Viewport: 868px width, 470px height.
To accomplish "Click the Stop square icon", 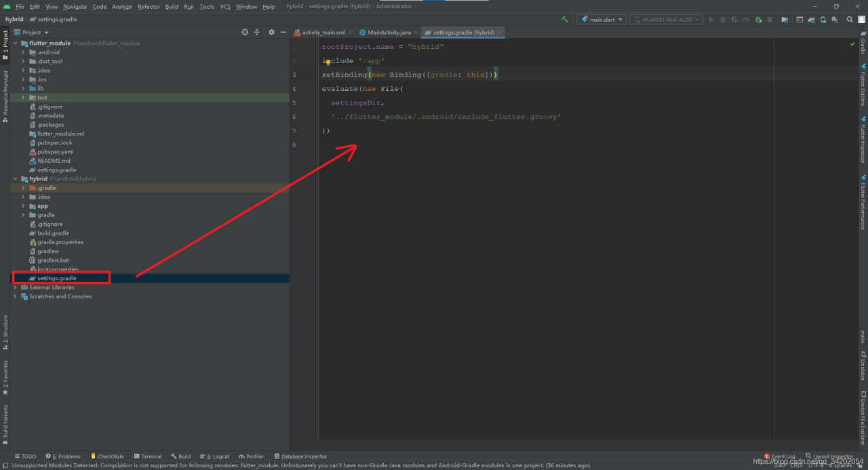I will coord(770,20).
